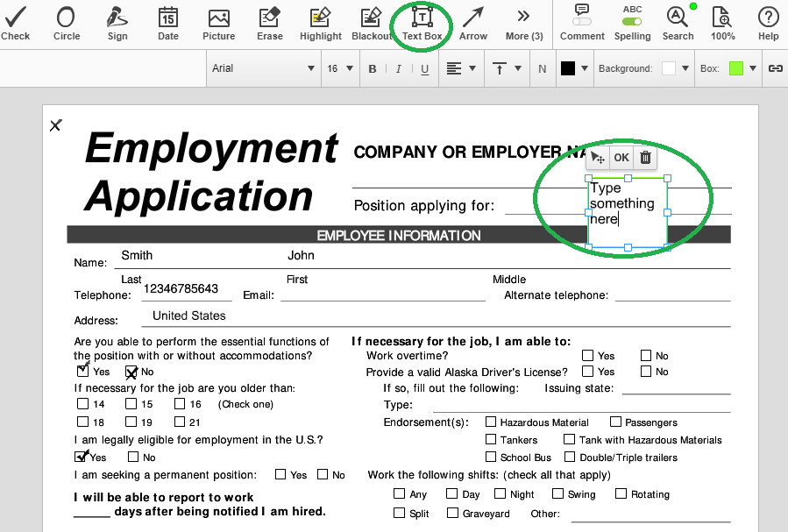
Task: Check the age 14 box
Action: [x=83, y=403]
